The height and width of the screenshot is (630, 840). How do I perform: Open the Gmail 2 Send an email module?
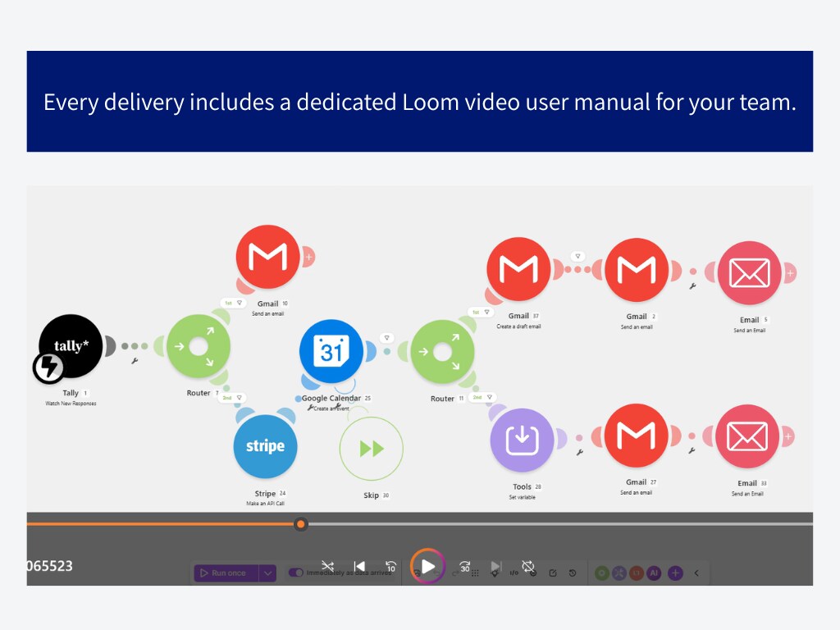(x=637, y=269)
